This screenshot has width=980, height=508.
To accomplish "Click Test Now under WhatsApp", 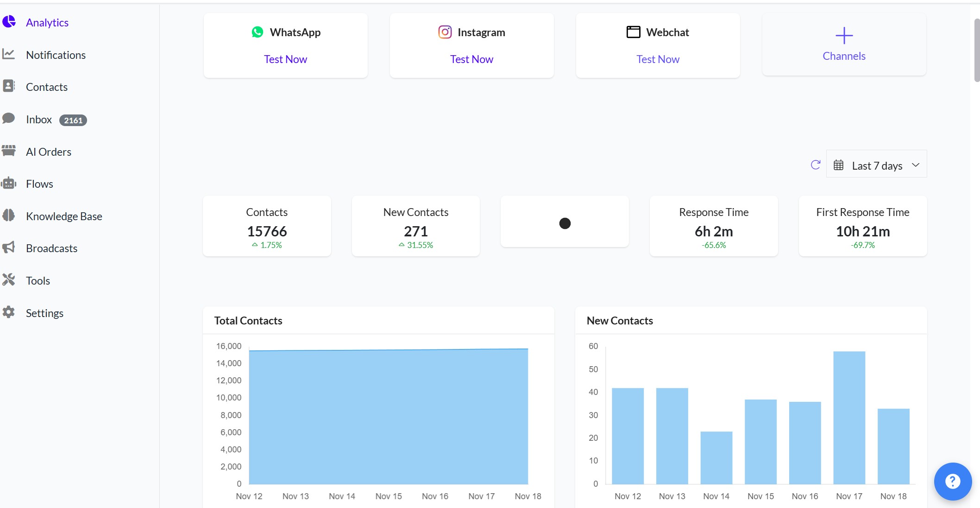I will pyautogui.click(x=285, y=59).
